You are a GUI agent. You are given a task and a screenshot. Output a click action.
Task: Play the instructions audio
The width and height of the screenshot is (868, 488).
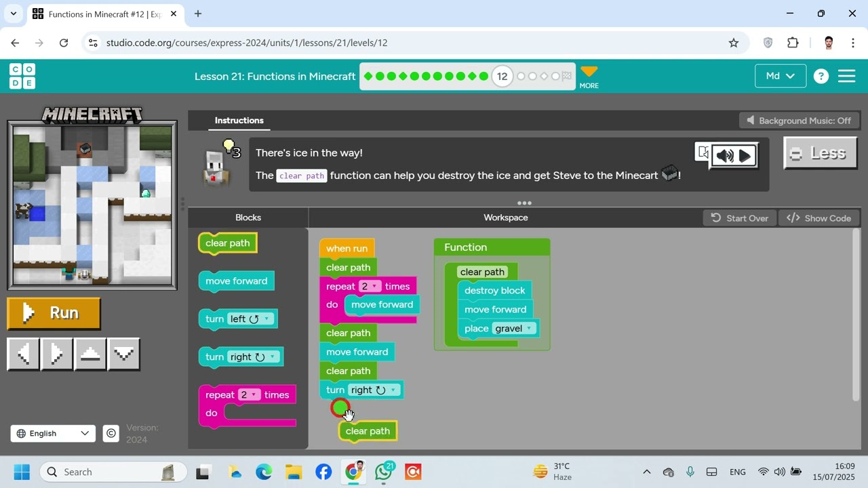click(745, 156)
